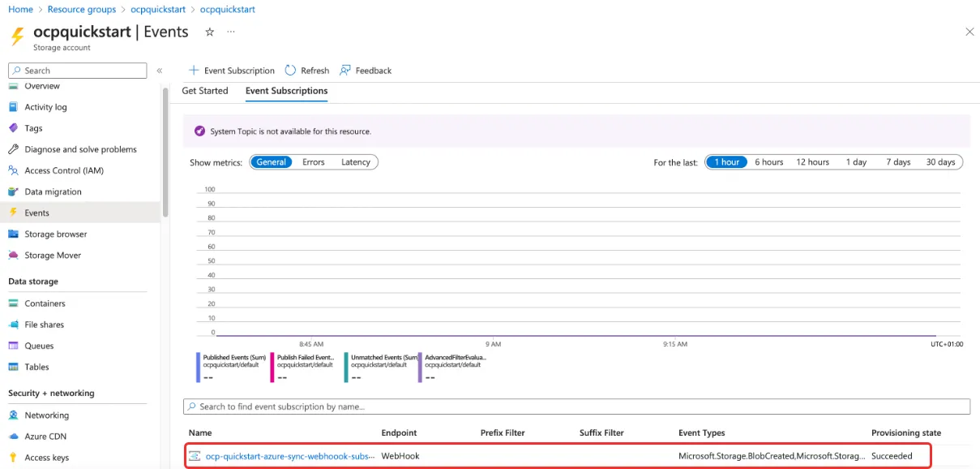Close the Events blade
The image size is (980, 469).
click(x=969, y=32)
